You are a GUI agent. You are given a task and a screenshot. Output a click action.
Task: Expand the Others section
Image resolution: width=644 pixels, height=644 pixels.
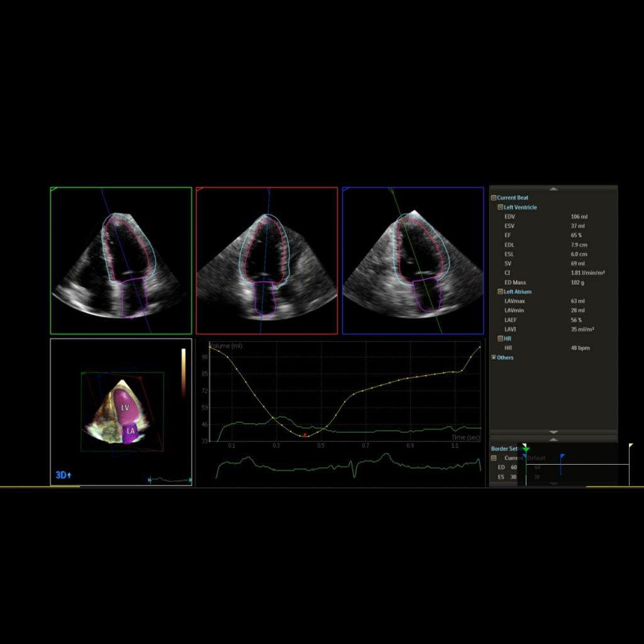click(494, 357)
